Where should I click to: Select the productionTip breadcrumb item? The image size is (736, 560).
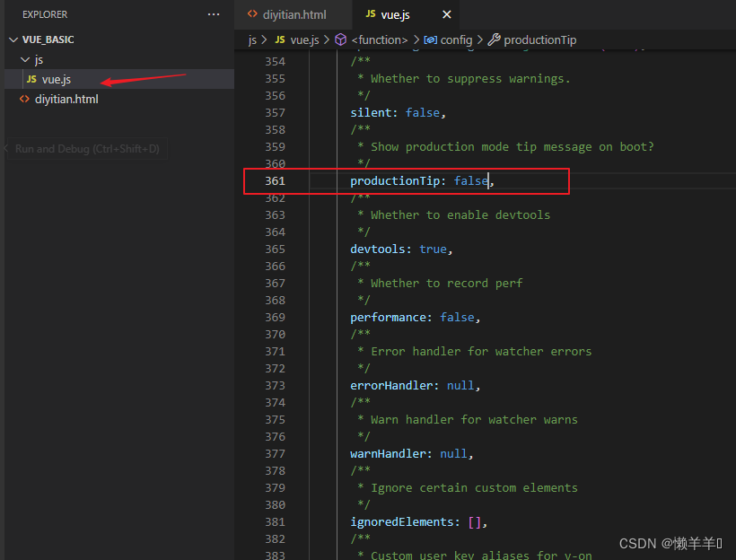539,39
